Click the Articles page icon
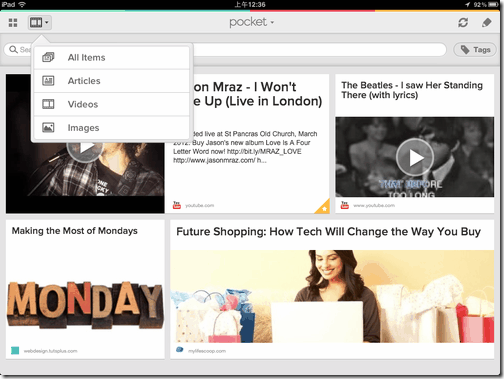 [x=48, y=81]
